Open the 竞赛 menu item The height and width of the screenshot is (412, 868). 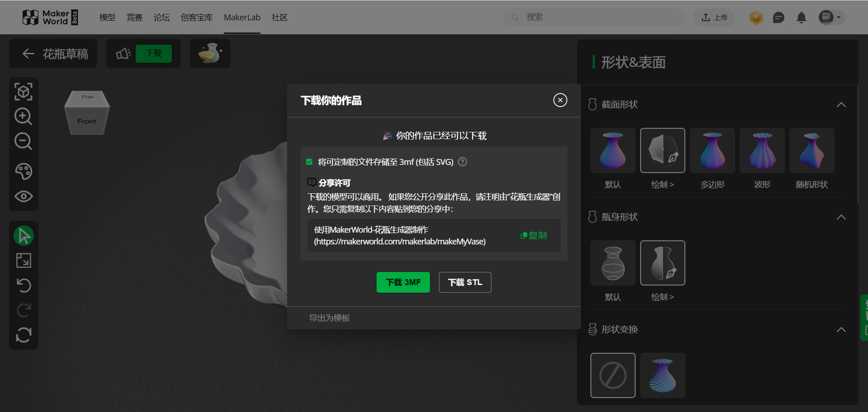(x=134, y=17)
